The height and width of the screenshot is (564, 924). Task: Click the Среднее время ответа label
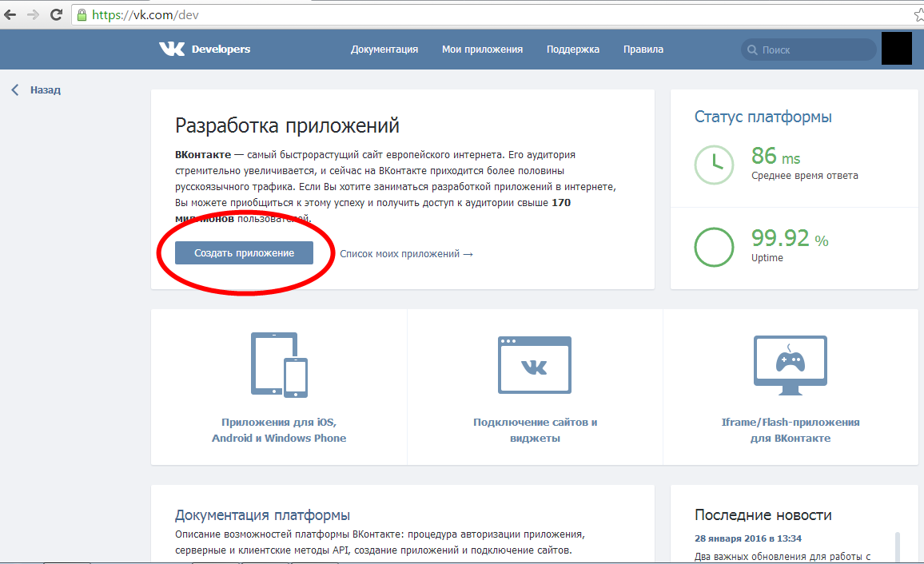pyautogui.click(x=804, y=176)
